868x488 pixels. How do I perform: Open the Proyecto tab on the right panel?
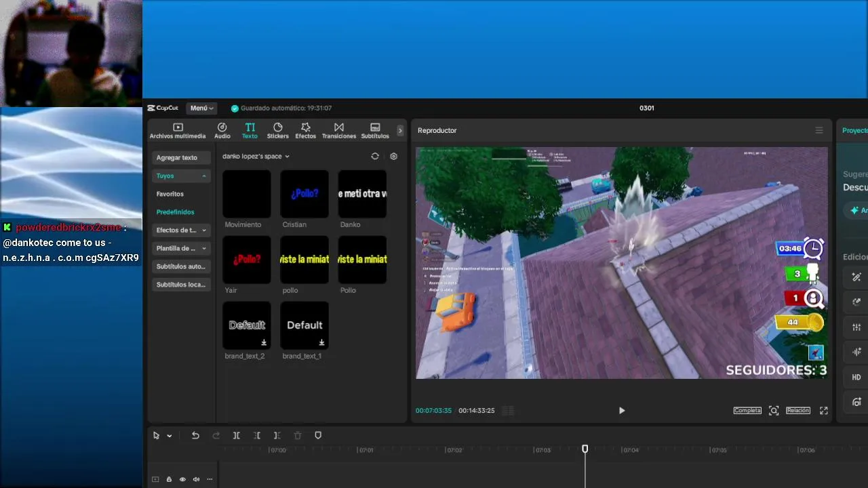coord(854,130)
